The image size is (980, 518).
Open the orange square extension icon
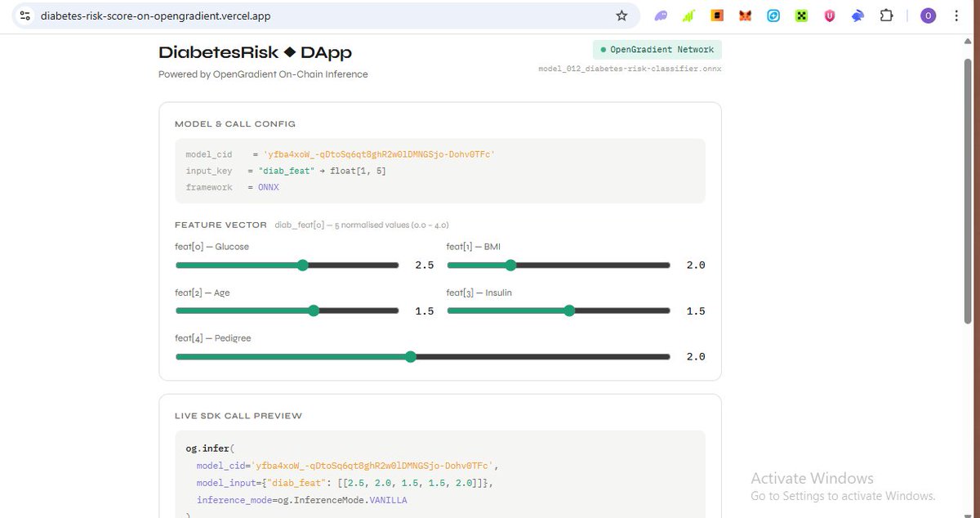(x=716, y=16)
